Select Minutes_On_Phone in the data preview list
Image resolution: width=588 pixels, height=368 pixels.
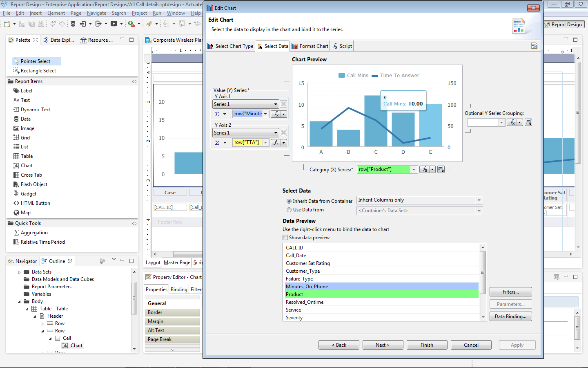[x=307, y=287]
